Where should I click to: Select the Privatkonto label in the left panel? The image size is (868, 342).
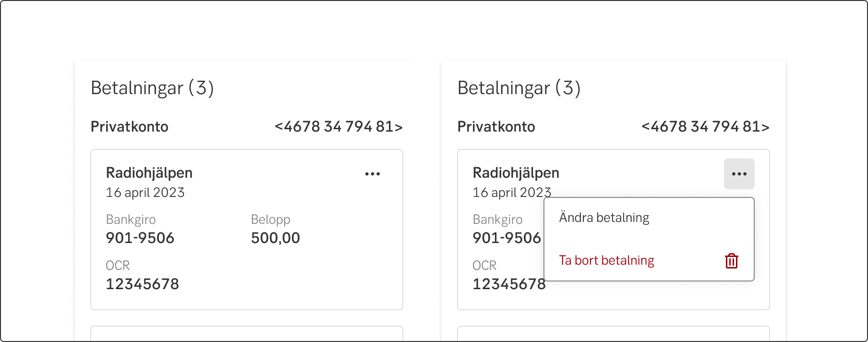tap(130, 127)
